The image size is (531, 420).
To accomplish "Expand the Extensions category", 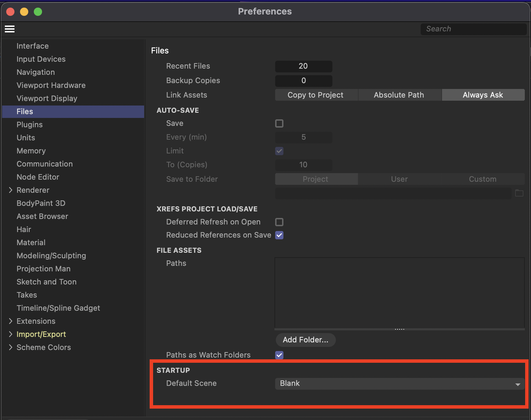I will click(10, 321).
